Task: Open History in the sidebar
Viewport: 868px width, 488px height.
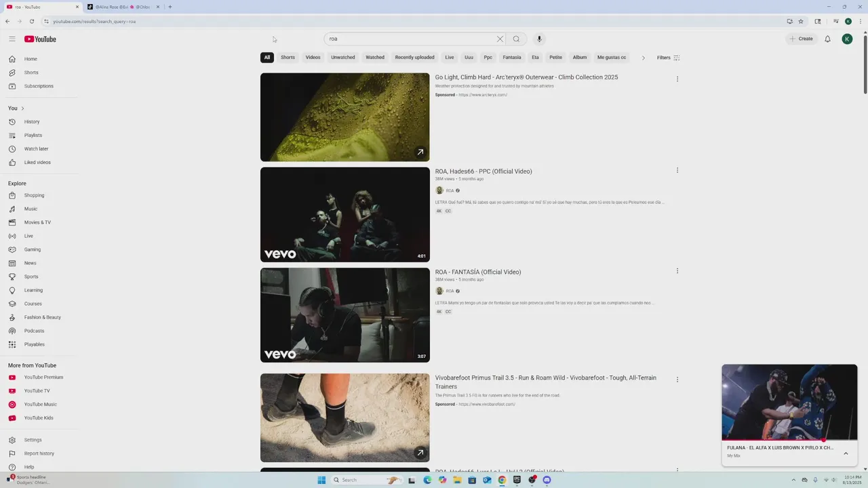Action: [x=41, y=122]
